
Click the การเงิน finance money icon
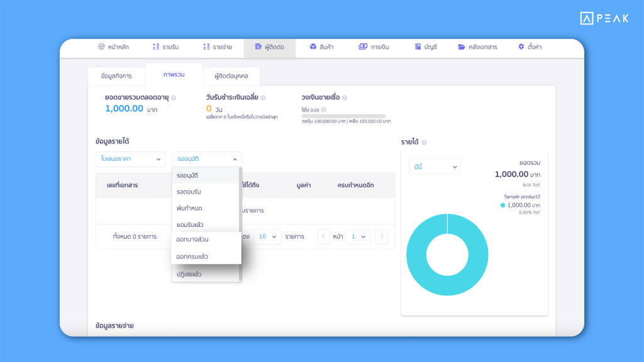363,47
